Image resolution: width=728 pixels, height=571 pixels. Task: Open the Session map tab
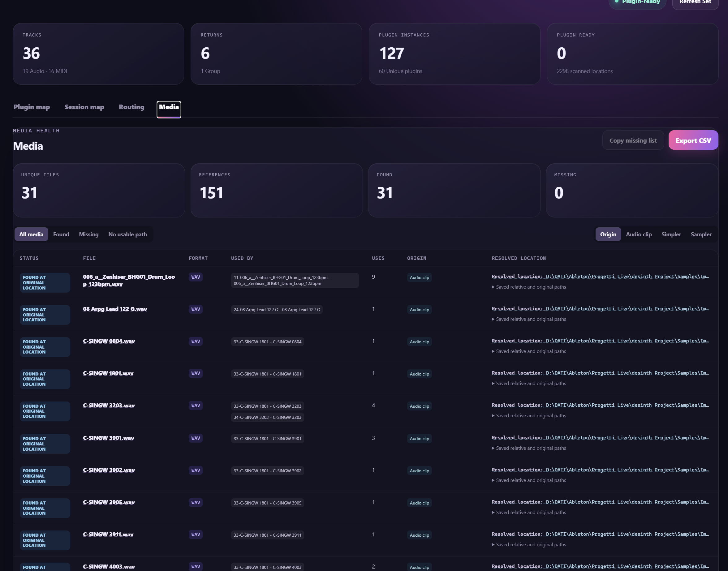click(84, 107)
